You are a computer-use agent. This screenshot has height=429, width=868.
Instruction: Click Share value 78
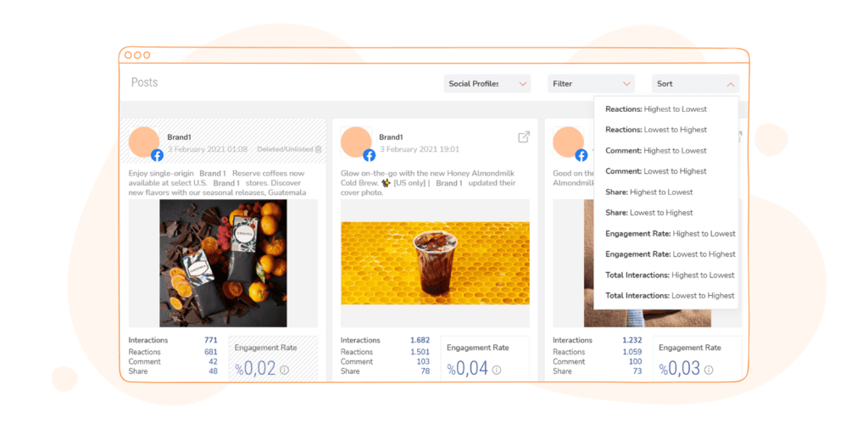(x=426, y=371)
